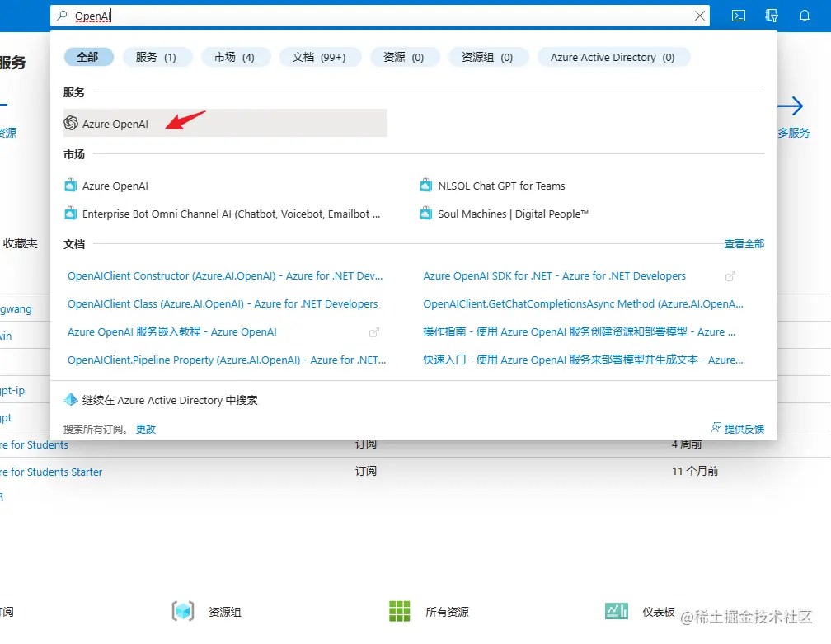Click the 11 个月前 last-viewed cell

695,471
